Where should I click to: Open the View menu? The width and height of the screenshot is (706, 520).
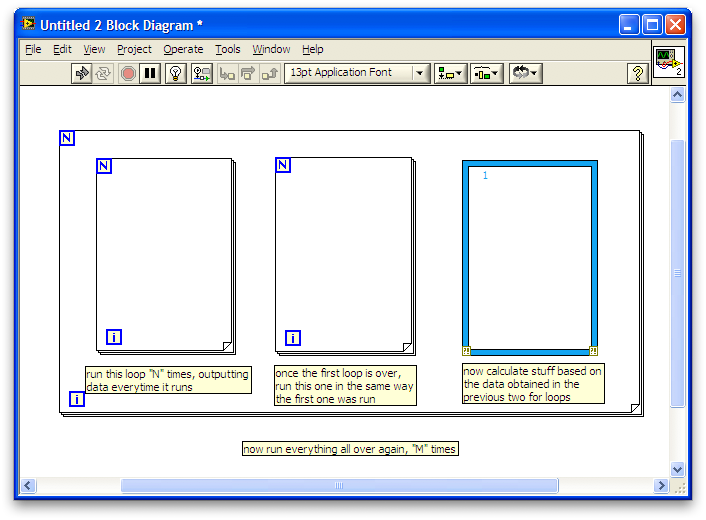point(94,49)
